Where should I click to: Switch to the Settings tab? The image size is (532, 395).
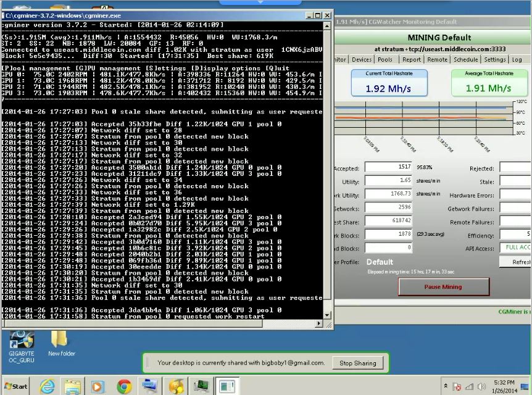pyautogui.click(x=495, y=59)
